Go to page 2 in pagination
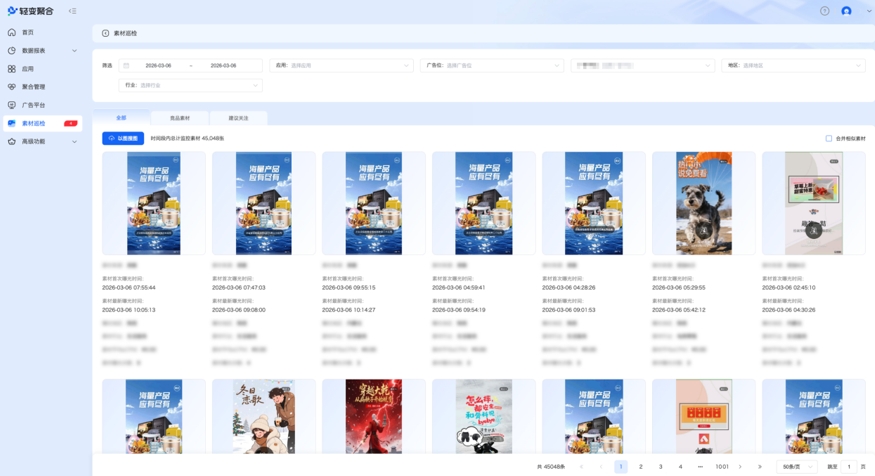Screen dimensions: 875x476 (641, 467)
